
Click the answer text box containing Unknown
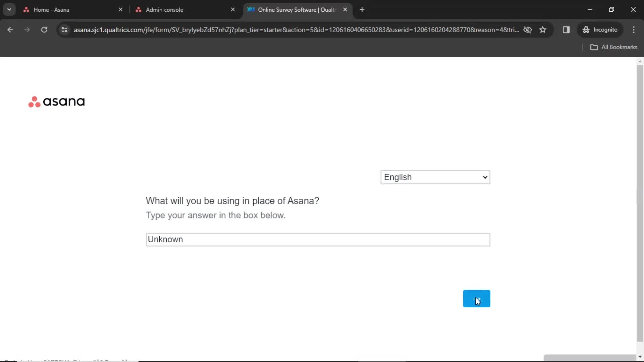[318, 239]
